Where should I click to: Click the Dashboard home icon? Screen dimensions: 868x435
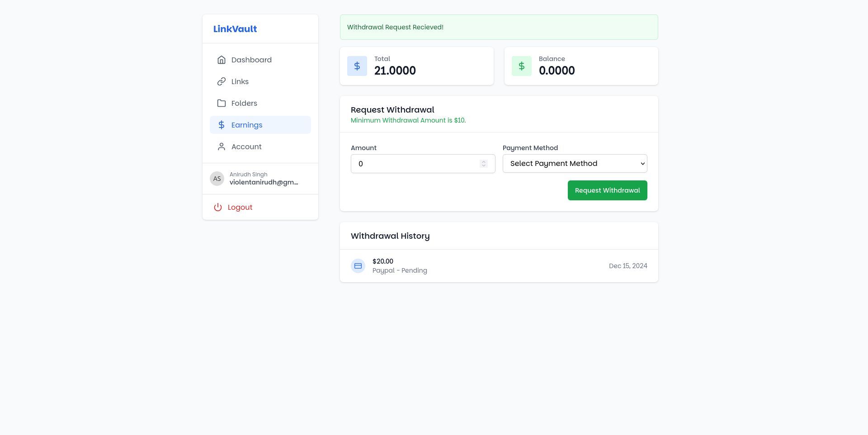pos(222,60)
